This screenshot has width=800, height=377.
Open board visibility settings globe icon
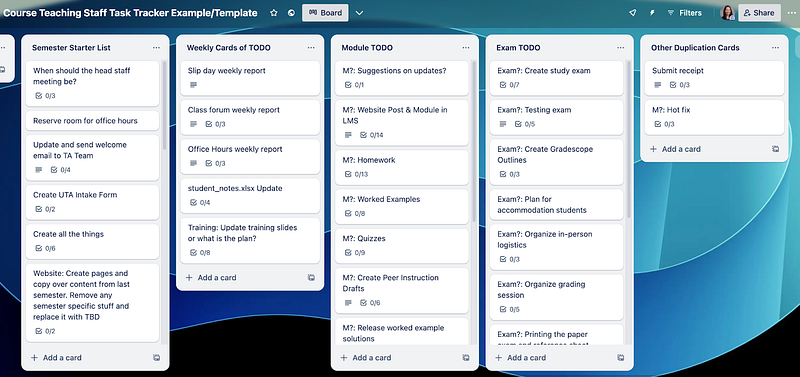[x=291, y=13]
